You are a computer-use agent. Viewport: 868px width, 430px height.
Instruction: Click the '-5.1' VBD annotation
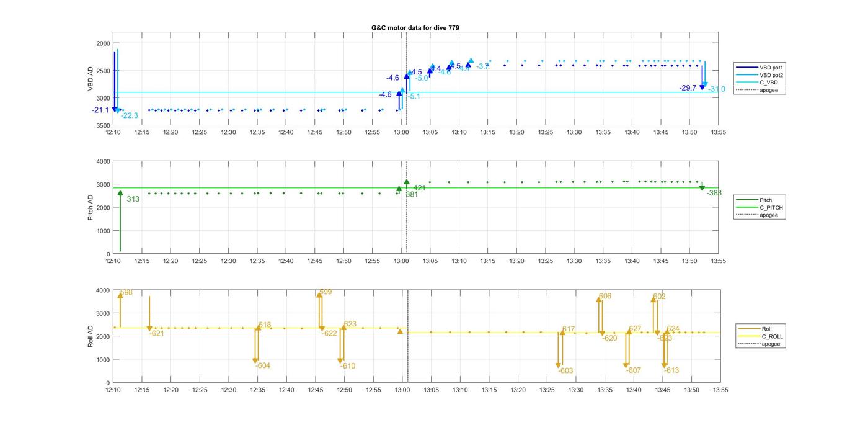pos(414,96)
